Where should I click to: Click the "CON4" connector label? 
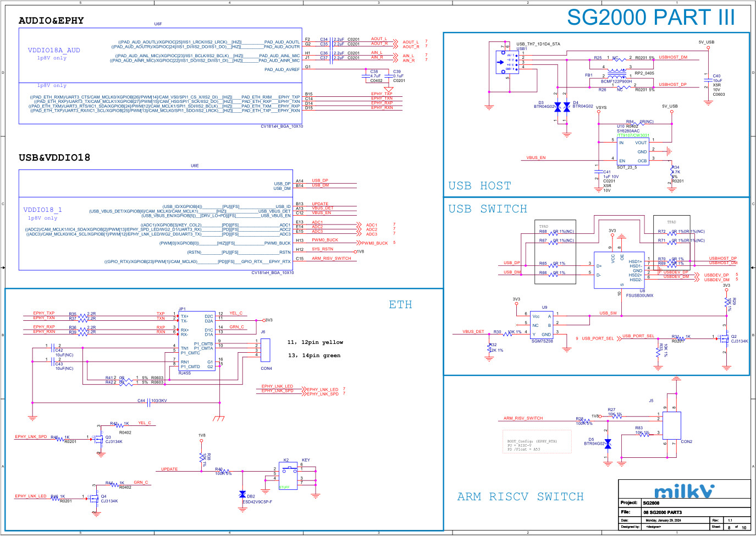click(x=266, y=369)
